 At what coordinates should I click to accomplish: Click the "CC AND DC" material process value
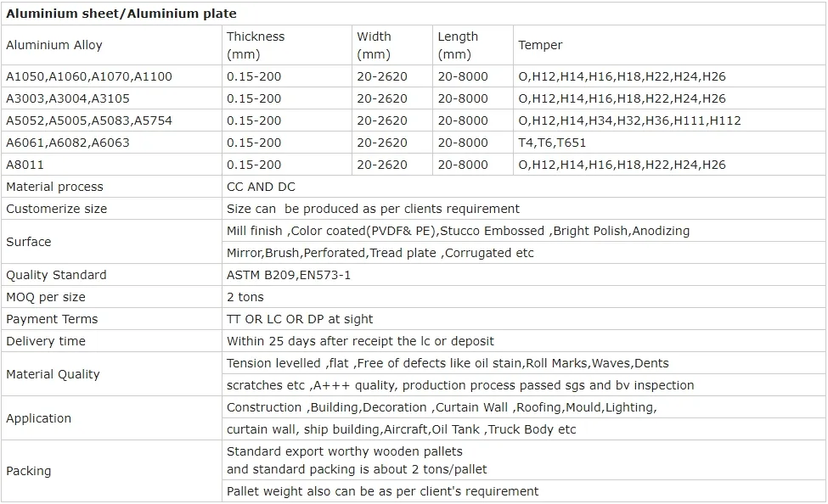tap(261, 187)
